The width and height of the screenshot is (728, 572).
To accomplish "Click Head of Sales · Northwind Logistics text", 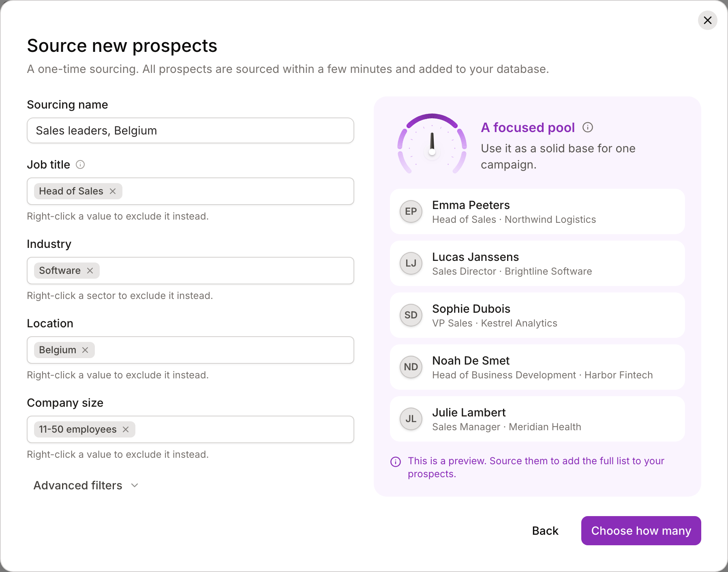I will 514,220.
